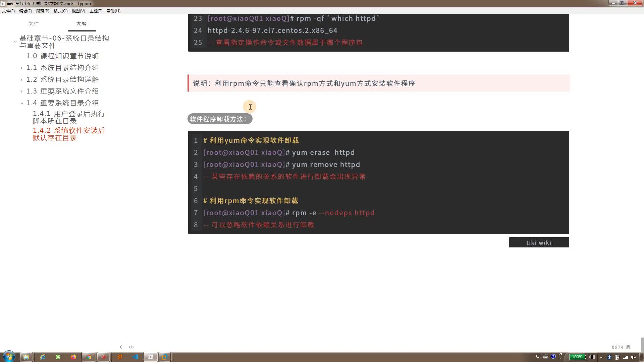Open the language bar options arrow
Screen dimensions: 644x362
coord(560,358)
